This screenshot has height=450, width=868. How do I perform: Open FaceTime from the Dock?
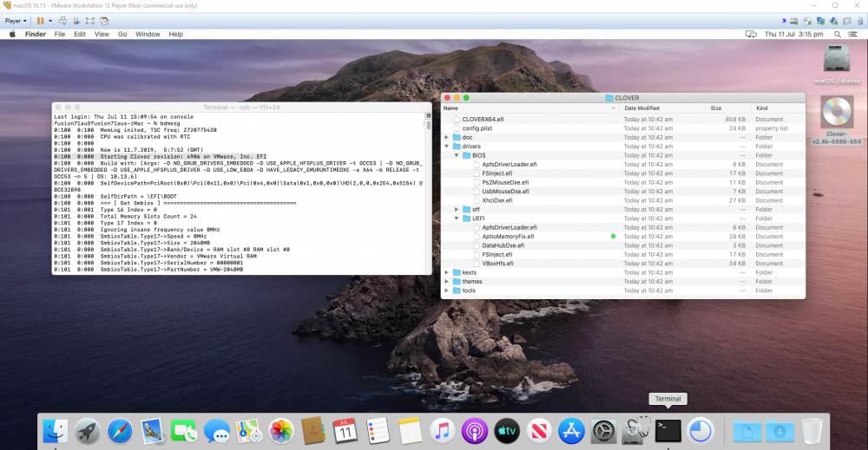tap(184, 431)
